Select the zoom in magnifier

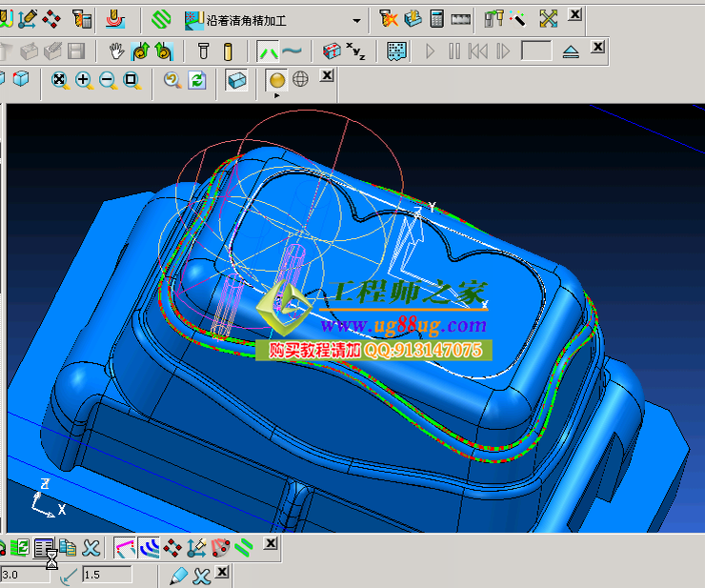[x=84, y=80]
